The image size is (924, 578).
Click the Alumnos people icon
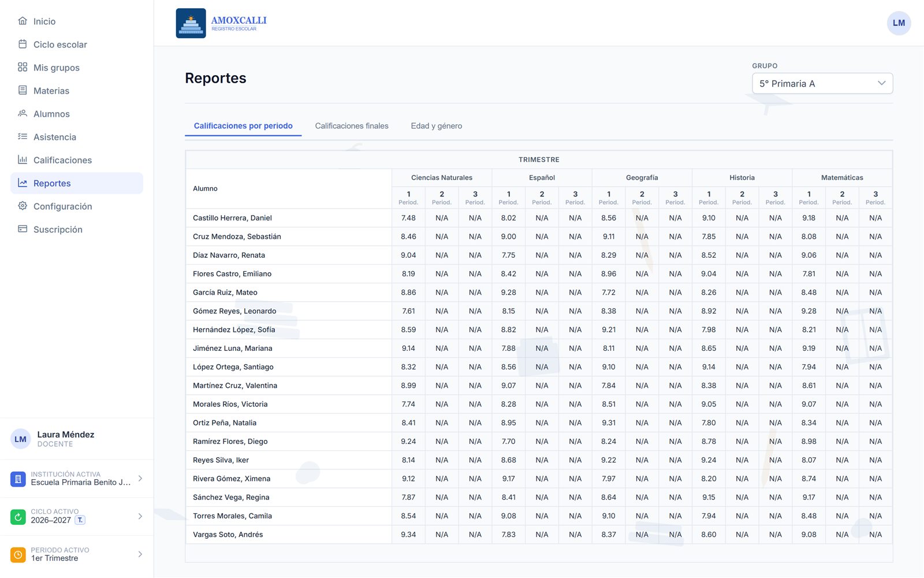[23, 114]
